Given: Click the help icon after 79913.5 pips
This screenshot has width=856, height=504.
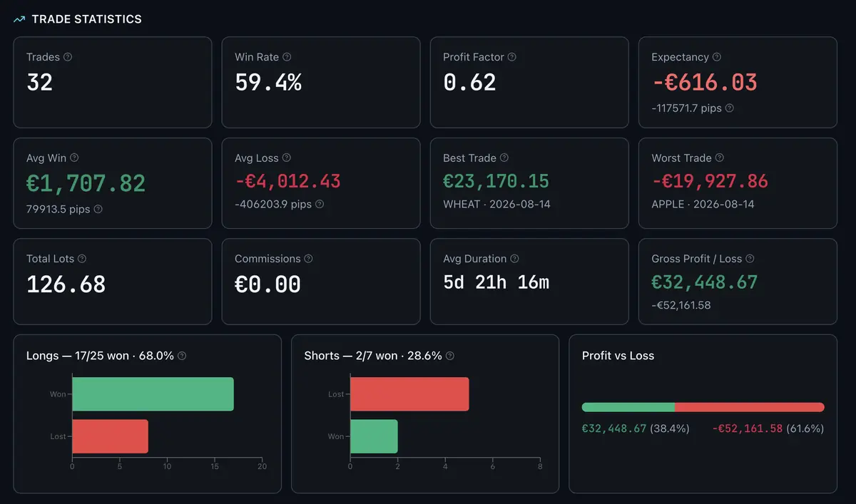Looking at the screenshot, I should 98,210.
